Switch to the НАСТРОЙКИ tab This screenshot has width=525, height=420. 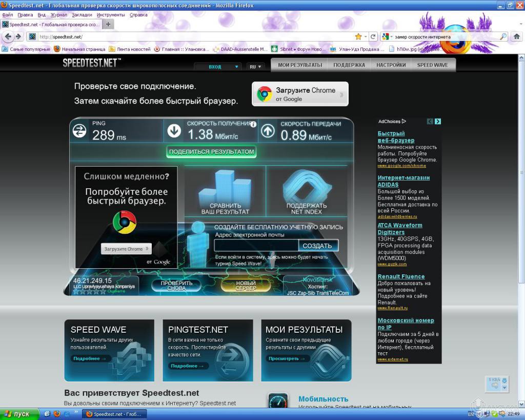click(391, 65)
